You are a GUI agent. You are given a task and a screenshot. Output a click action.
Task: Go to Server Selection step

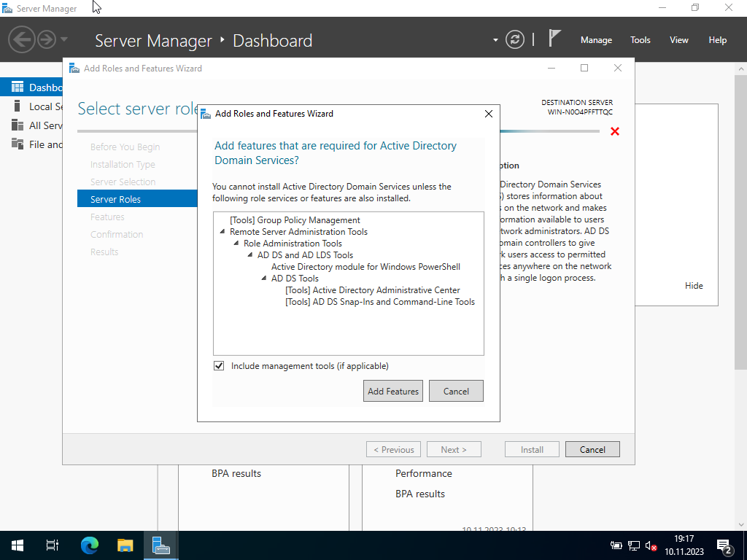tap(123, 182)
